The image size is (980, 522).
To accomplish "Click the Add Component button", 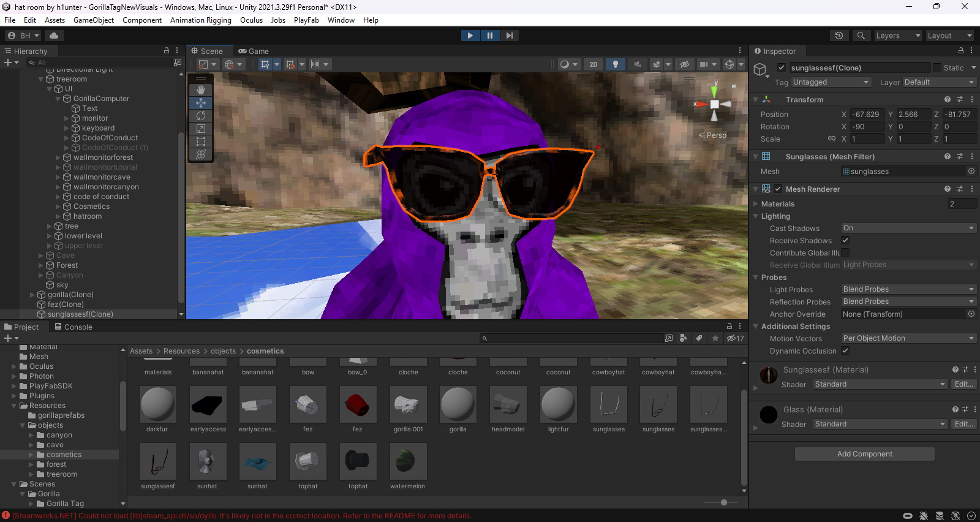I will point(864,454).
